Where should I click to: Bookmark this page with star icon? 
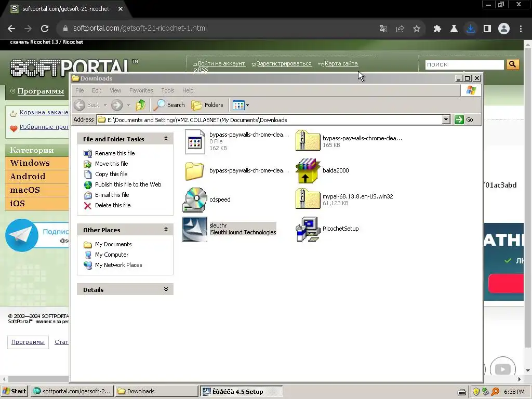click(417, 29)
